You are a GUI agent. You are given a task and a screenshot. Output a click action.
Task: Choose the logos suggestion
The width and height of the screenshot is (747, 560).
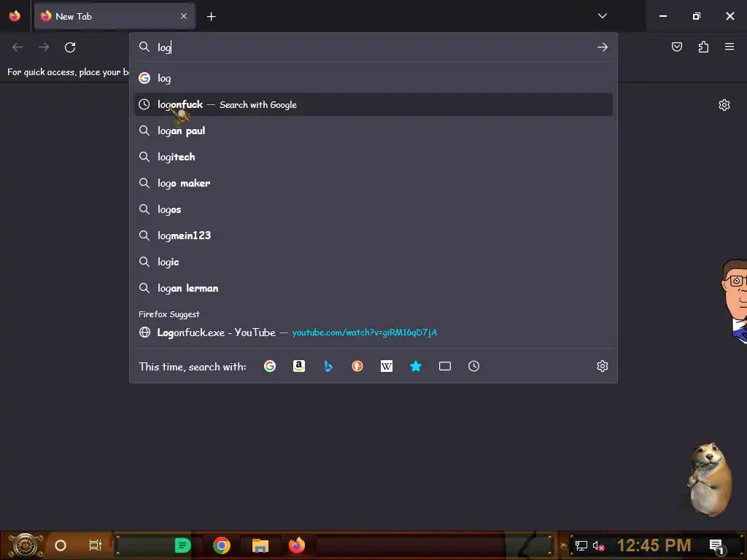pyautogui.click(x=373, y=209)
